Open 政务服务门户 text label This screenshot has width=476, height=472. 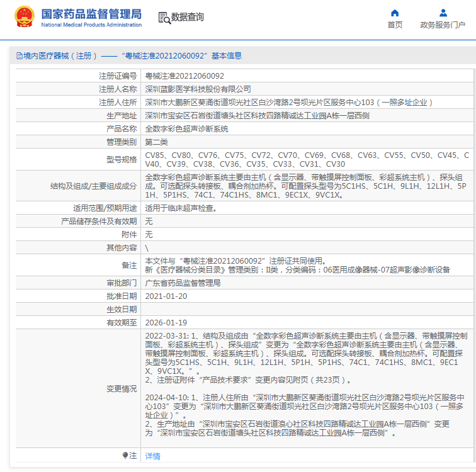(443, 25)
